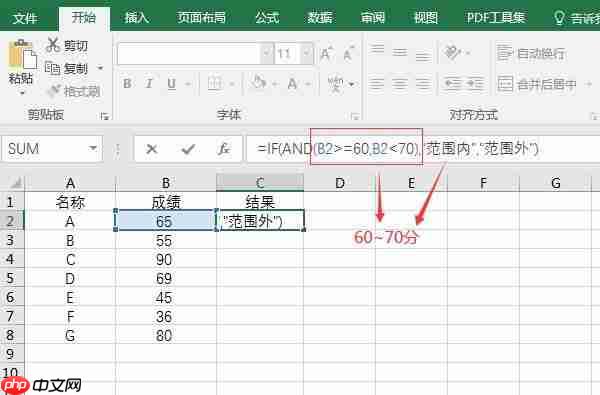Click the phonetic guide (wén) icon

tap(336, 83)
